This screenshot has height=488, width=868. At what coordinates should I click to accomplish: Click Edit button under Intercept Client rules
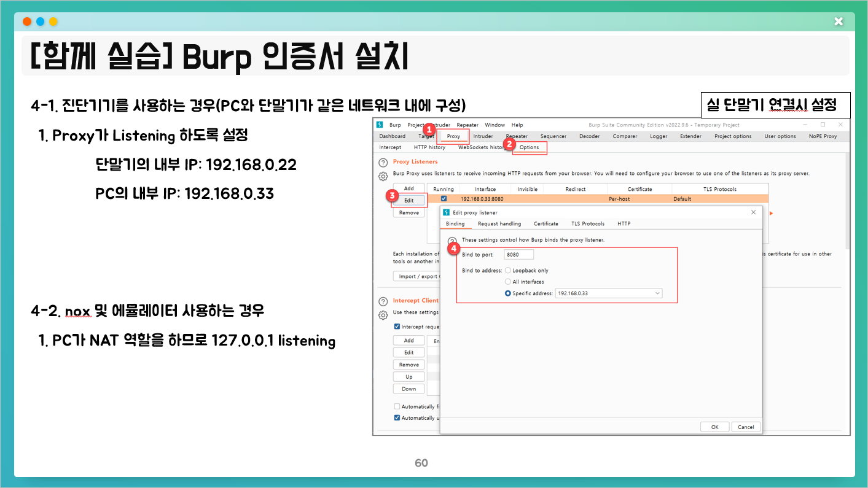click(x=409, y=352)
